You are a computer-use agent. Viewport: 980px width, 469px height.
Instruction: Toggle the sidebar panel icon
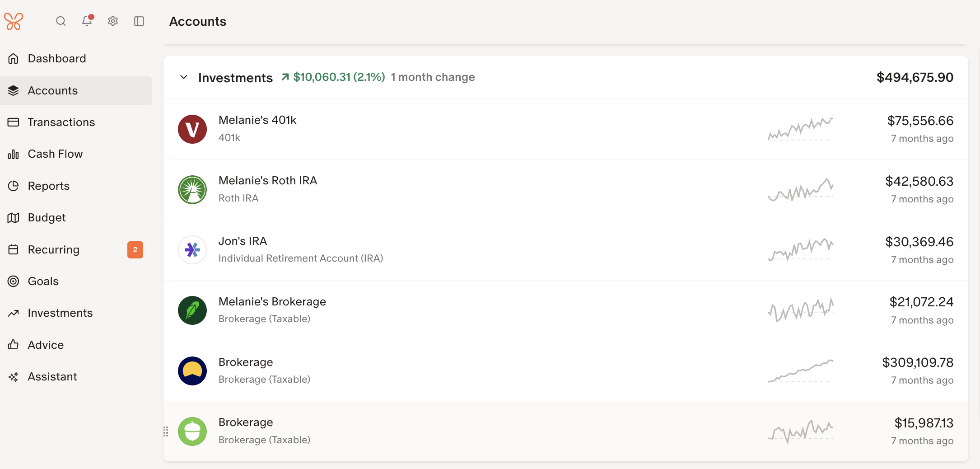point(139,21)
